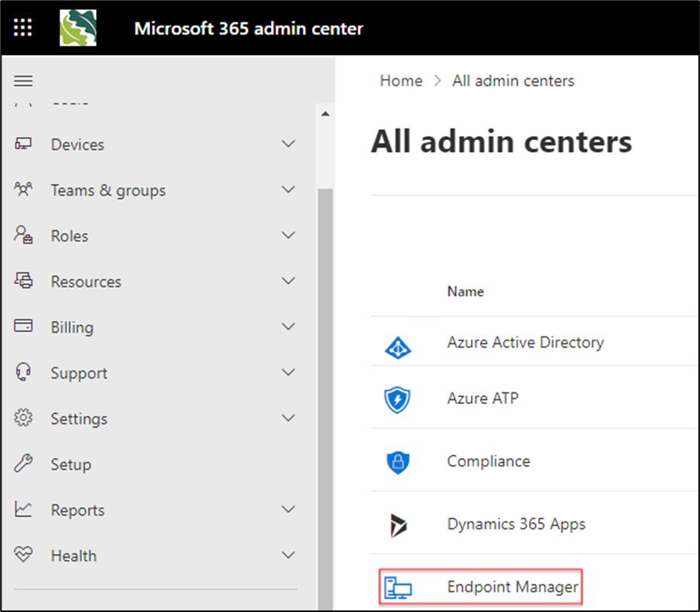Expand the Billing chevron
This screenshot has height=612, width=700.
coord(289,327)
